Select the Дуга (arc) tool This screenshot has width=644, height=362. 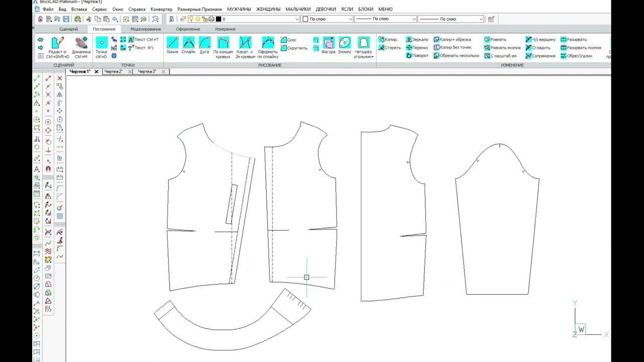[x=204, y=45]
